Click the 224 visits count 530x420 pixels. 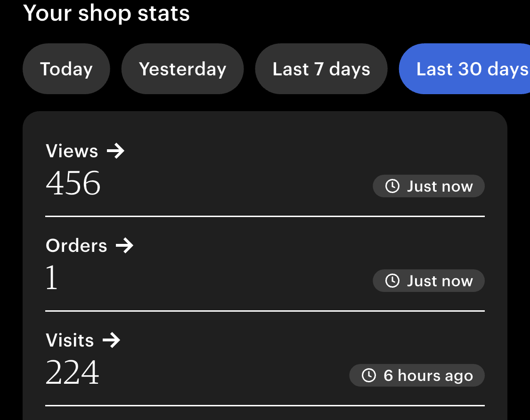coord(73,372)
